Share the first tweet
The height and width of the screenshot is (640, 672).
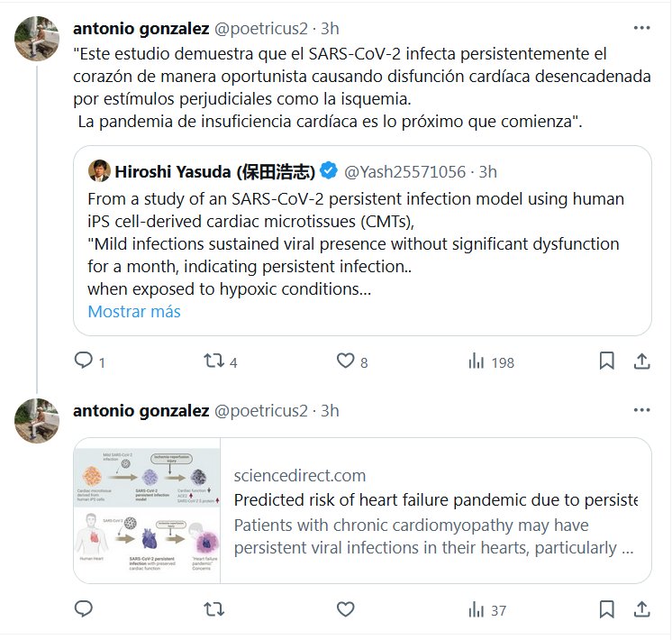click(642, 361)
